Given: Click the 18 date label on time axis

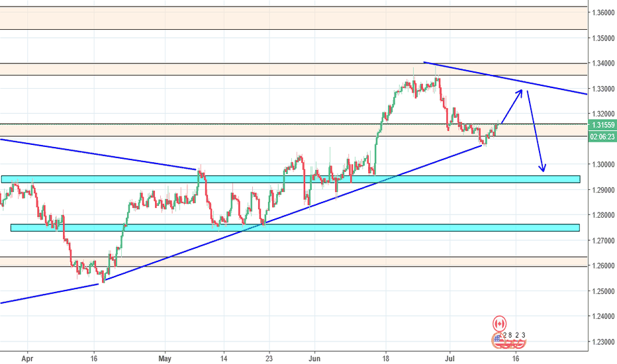Looking at the screenshot, I should point(385,359).
